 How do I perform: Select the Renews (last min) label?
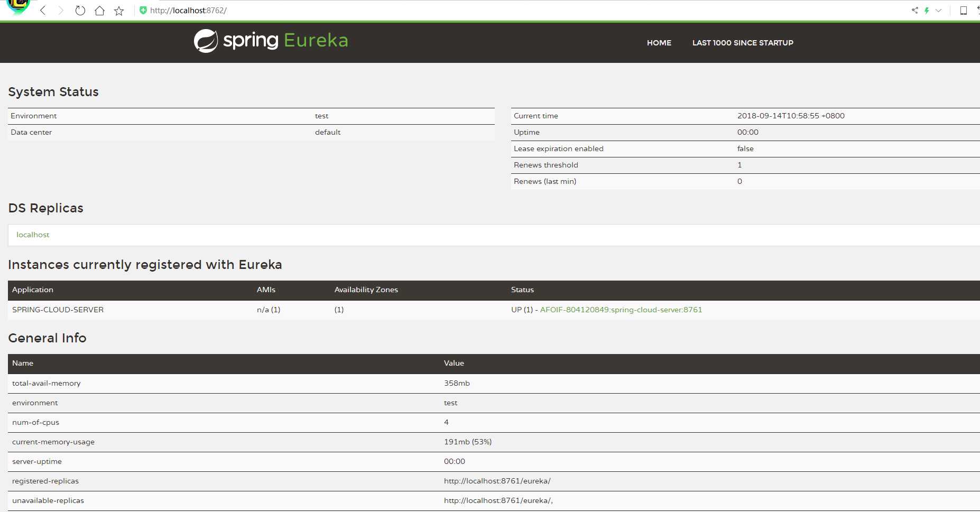[545, 181]
